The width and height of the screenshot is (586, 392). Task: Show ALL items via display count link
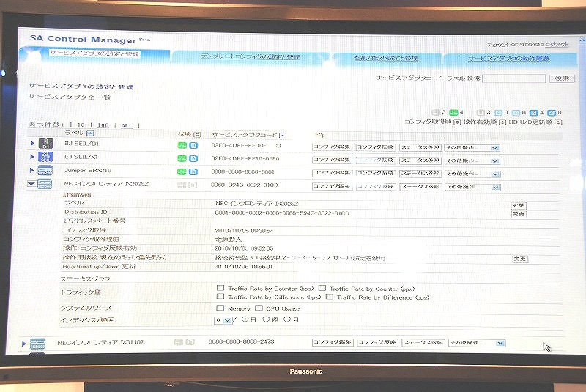point(127,125)
